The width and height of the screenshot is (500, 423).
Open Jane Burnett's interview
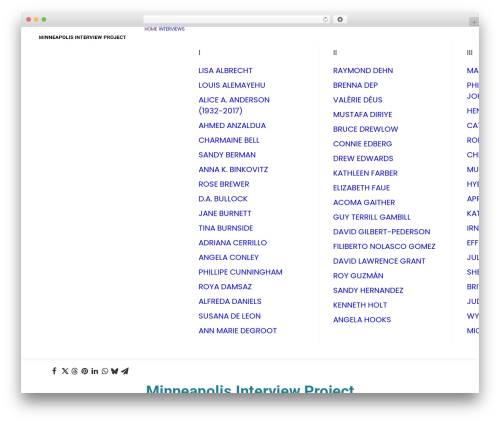click(225, 214)
